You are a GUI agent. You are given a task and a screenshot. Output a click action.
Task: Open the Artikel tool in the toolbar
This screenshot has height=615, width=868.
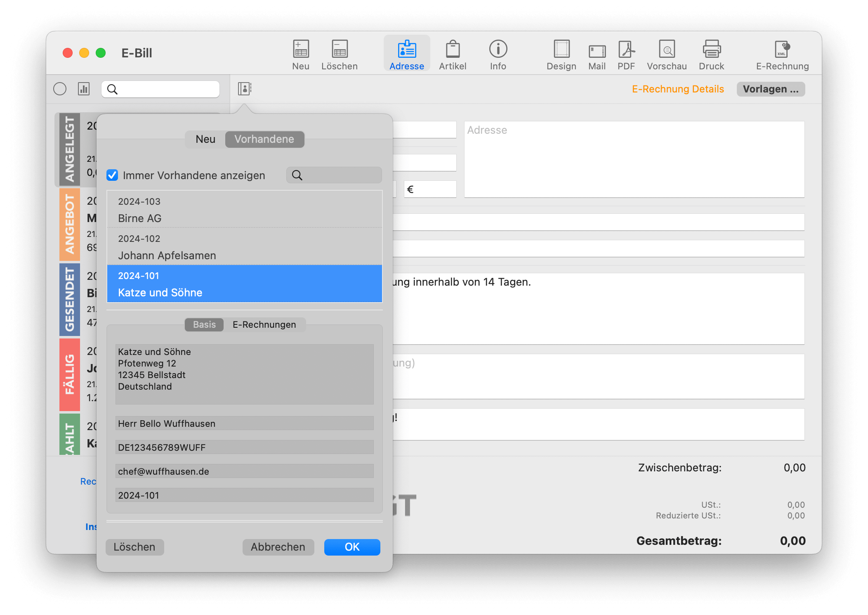click(x=453, y=53)
